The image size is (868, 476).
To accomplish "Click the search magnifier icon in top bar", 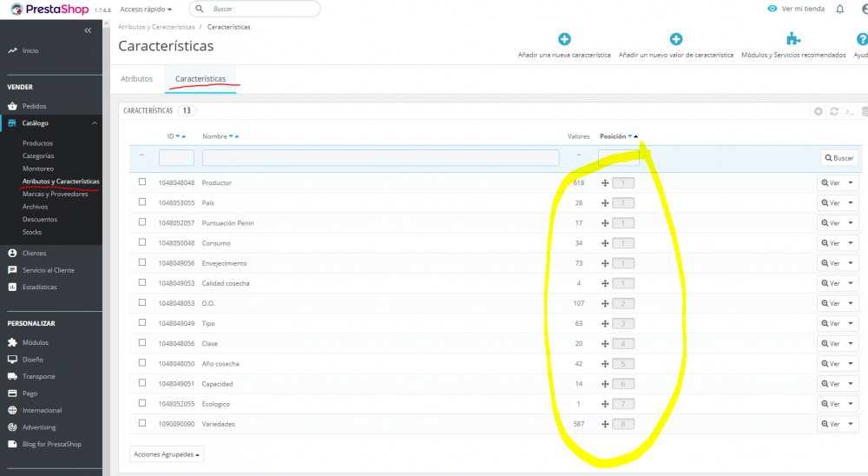I will click(x=200, y=9).
